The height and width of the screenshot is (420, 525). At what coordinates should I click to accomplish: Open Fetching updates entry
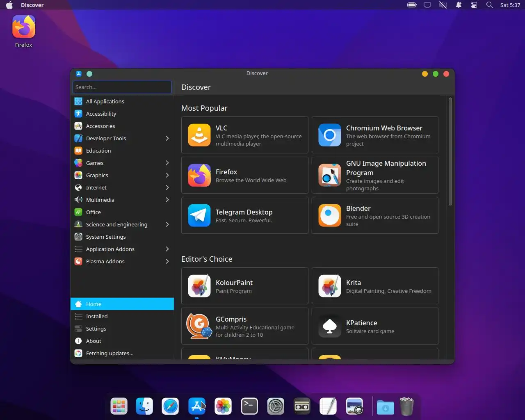(122, 353)
